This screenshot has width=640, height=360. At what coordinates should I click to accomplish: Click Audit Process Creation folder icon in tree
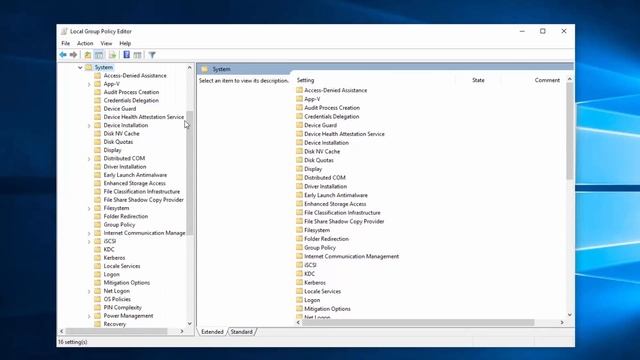(98, 92)
